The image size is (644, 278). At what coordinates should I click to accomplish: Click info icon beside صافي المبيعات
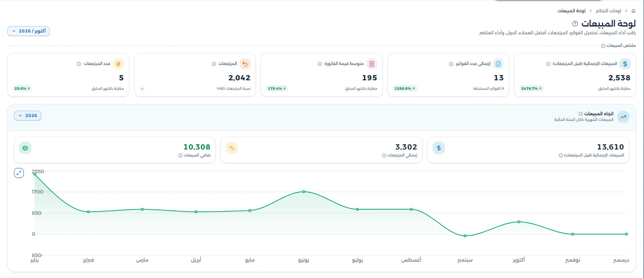point(180,155)
